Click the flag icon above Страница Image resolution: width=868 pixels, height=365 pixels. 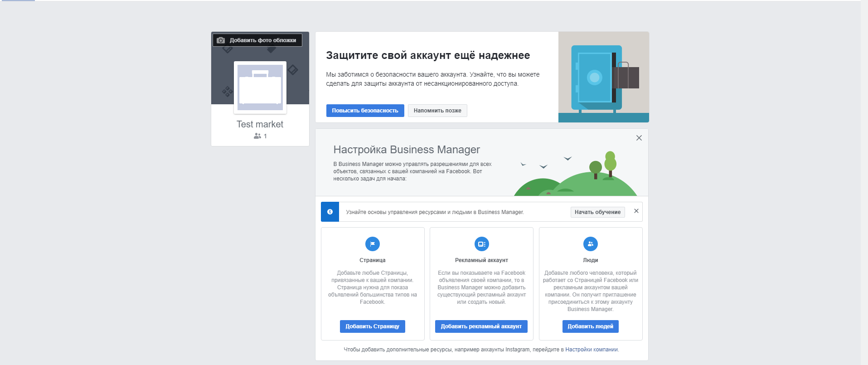pyautogui.click(x=373, y=244)
